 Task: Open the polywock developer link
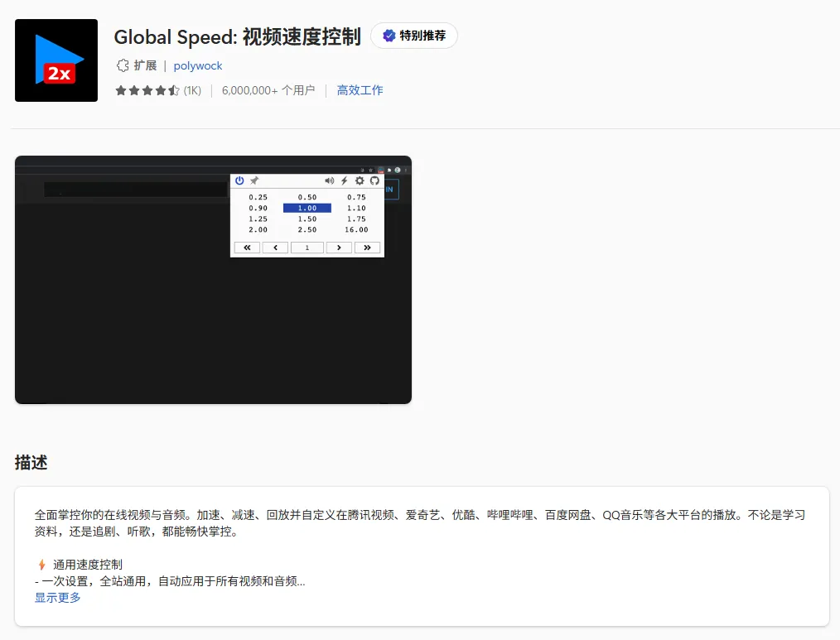click(198, 66)
